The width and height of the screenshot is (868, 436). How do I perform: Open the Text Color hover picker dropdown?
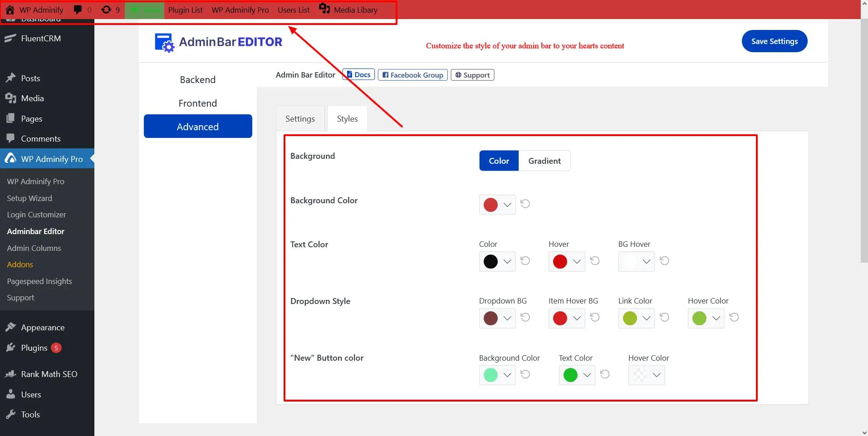pos(577,261)
